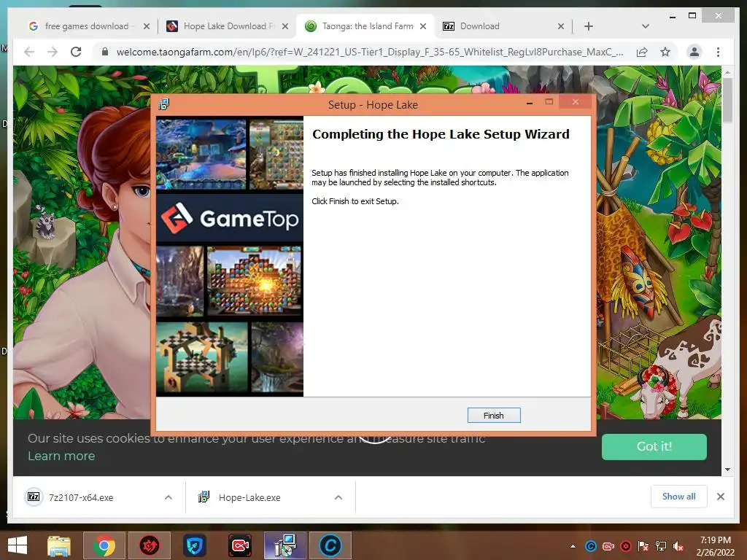Viewport: 747px width, 560px height.
Task: Click the red camera tray icon
Action: [608, 546]
